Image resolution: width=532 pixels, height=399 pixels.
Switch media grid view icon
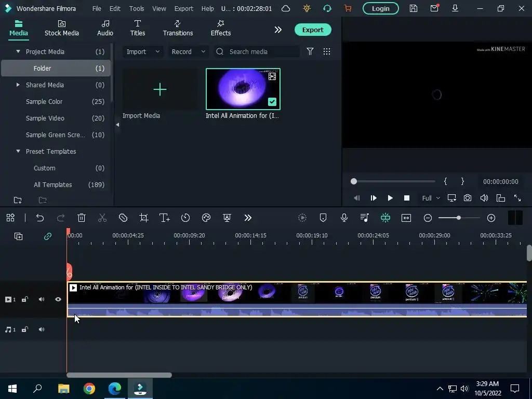point(327,51)
